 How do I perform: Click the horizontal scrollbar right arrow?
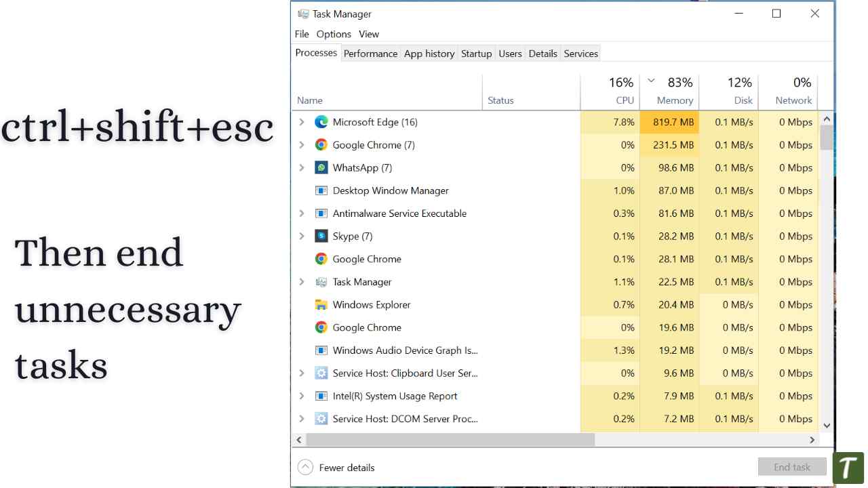pyautogui.click(x=812, y=440)
